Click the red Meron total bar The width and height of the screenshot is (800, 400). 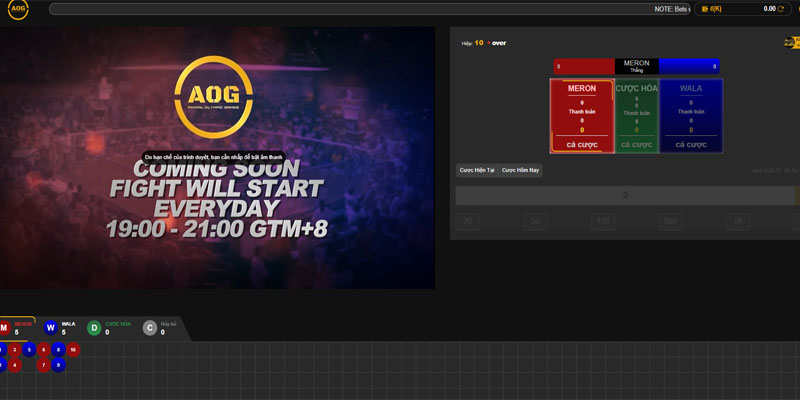click(x=584, y=66)
